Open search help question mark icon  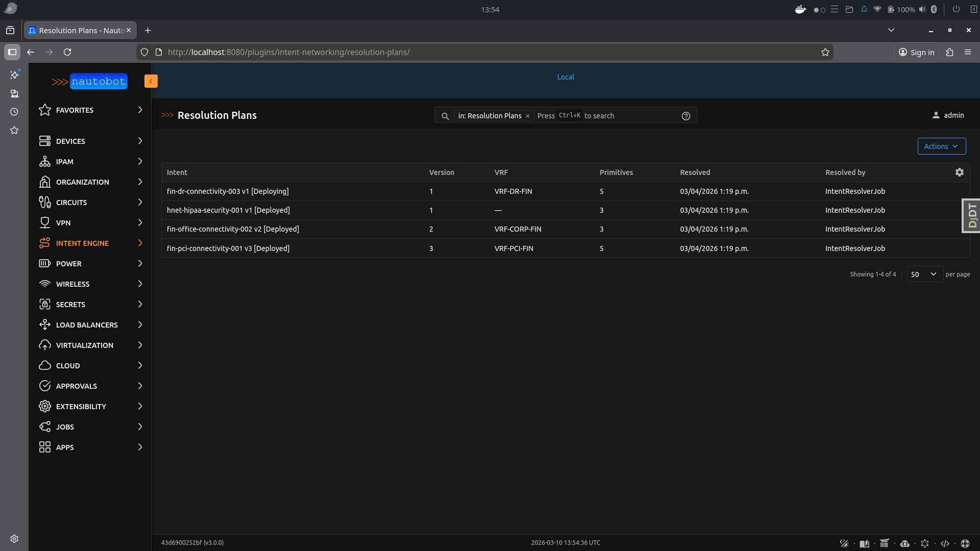(x=685, y=116)
